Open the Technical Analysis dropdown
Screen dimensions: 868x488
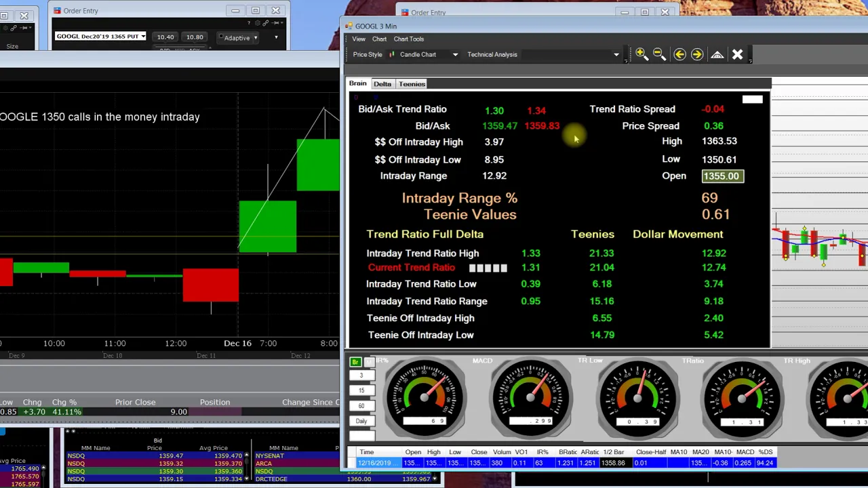tap(616, 55)
